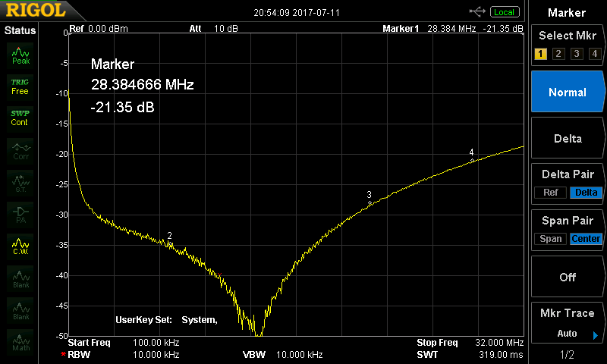607x364 pixels.
Task: Go to menu page 1/2 indicator
Action: coord(567,355)
